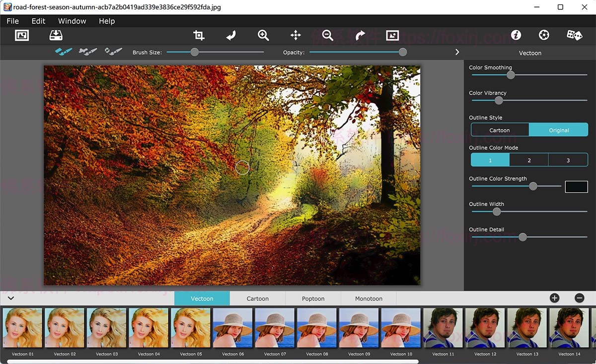
Task: Click the Outline Color Strength color swatch
Action: coord(576,186)
